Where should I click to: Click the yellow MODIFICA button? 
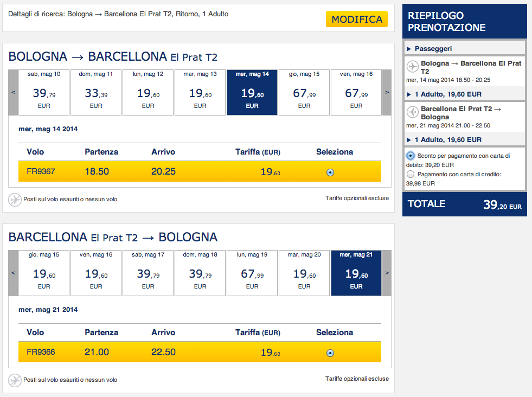[357, 19]
